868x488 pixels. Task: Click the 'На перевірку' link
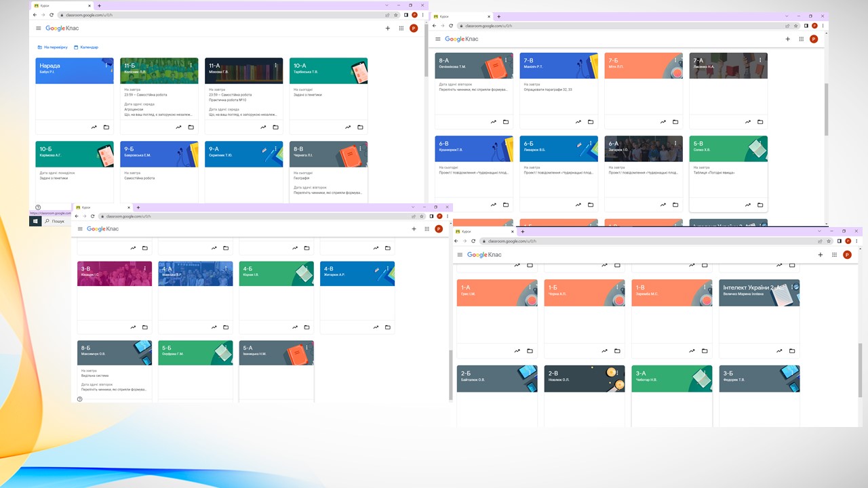[53, 47]
